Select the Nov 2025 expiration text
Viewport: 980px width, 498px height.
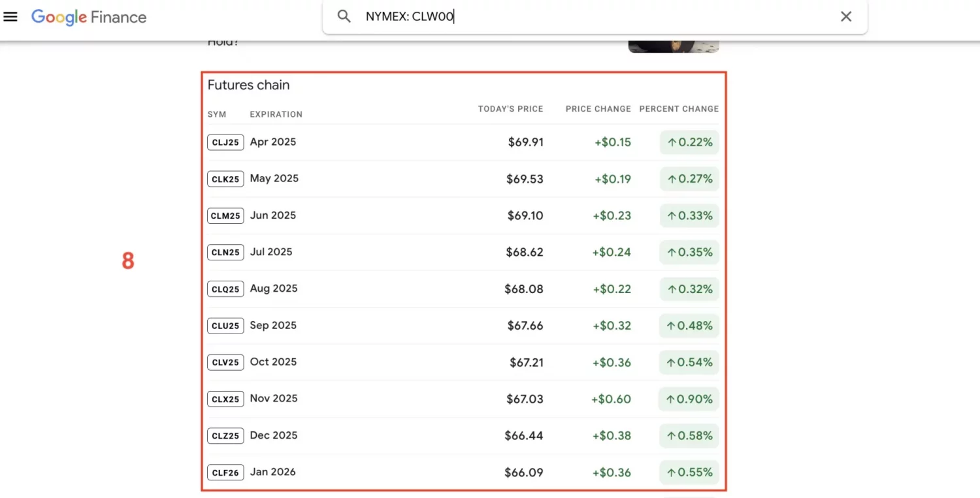coord(274,398)
